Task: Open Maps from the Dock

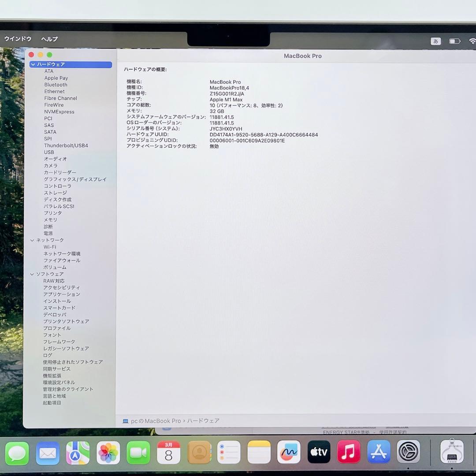Action: pyautogui.click(x=78, y=453)
